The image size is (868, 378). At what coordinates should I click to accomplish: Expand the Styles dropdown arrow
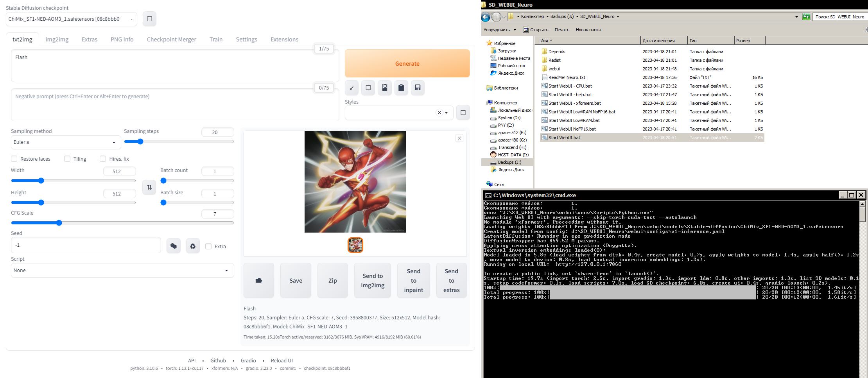coord(447,113)
